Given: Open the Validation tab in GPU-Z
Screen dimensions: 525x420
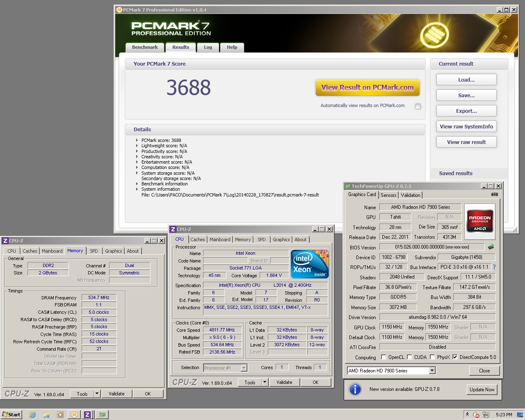Looking at the screenshot, I should [411, 195].
